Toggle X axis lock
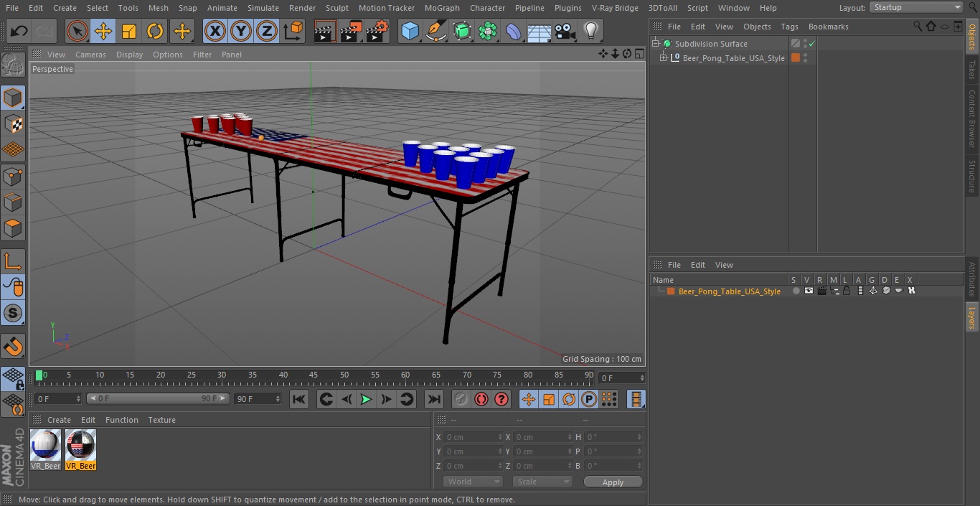 215,31
